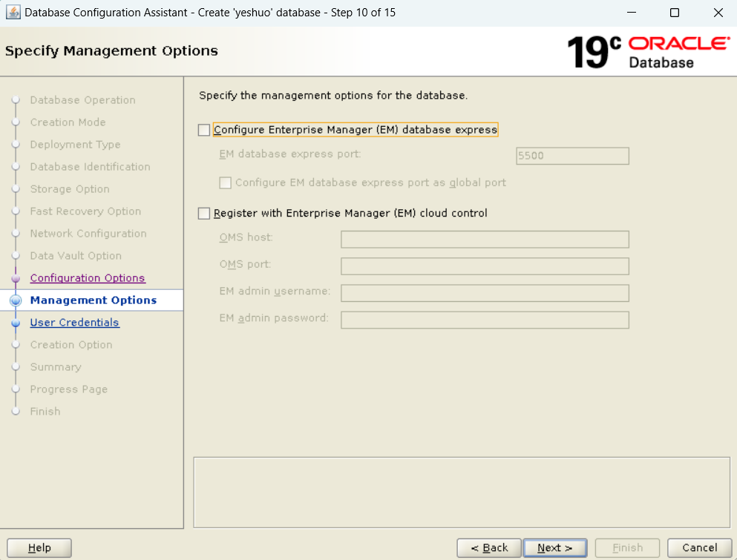Minimize the Database Configuration Assistant window
Screen dimensions: 737x560
tap(632, 12)
